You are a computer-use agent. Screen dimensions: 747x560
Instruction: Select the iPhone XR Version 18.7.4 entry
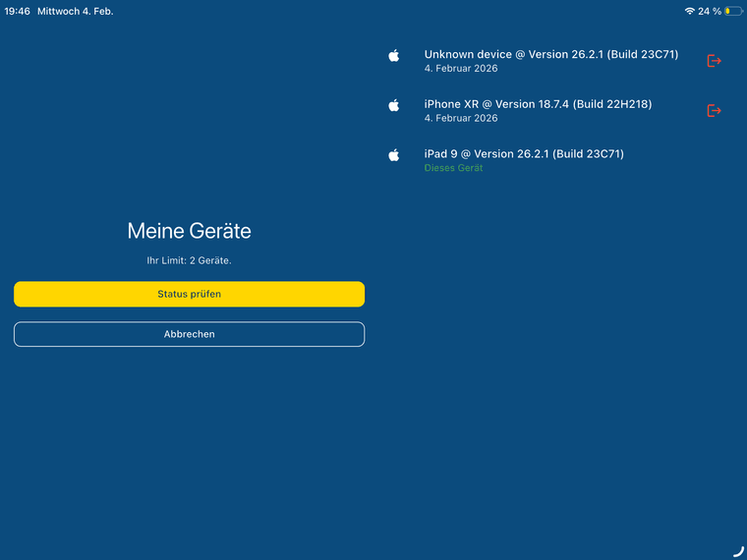click(538, 104)
